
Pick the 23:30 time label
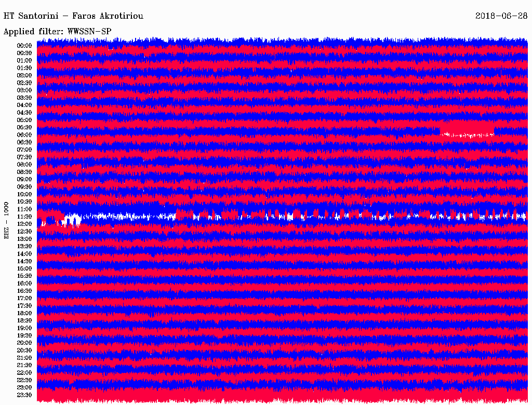(x=24, y=395)
